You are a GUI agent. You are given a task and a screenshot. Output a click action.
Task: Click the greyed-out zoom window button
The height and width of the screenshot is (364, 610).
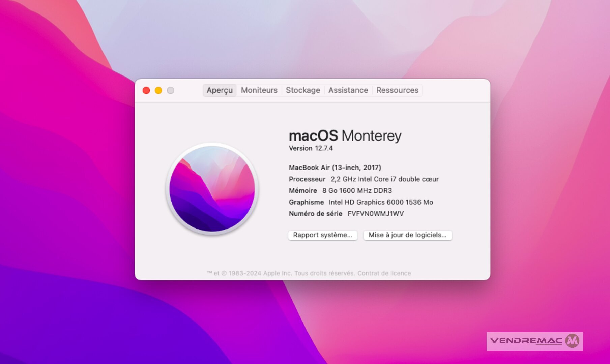coord(171,90)
